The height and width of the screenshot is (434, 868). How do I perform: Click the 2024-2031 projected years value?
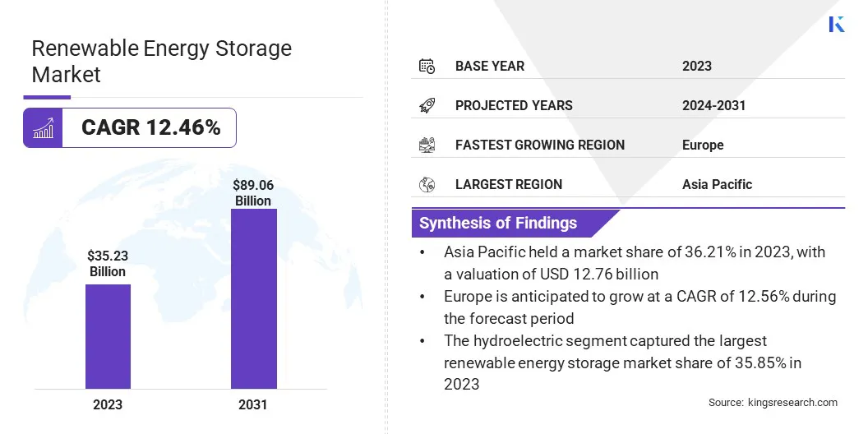[713, 105]
